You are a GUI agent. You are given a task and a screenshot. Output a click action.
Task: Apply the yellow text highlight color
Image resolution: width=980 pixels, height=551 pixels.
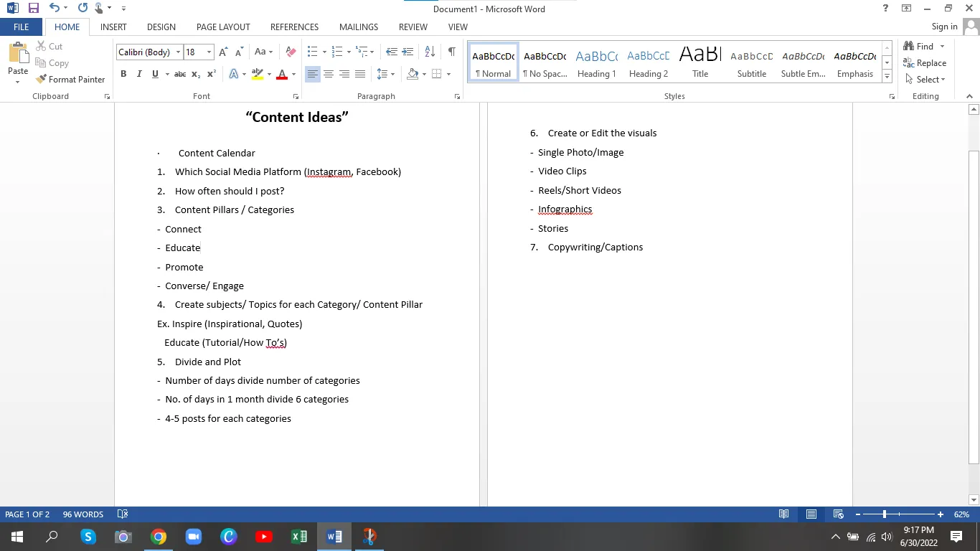(258, 74)
